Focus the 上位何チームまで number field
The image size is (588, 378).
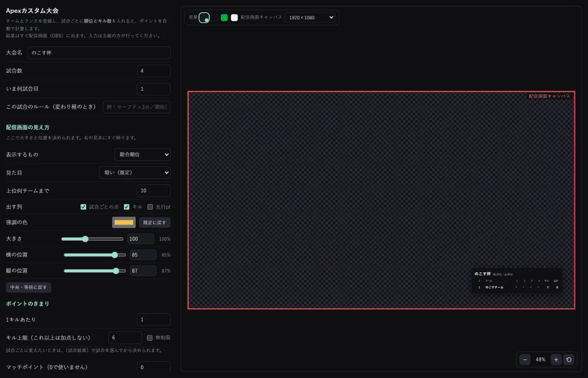coord(154,191)
